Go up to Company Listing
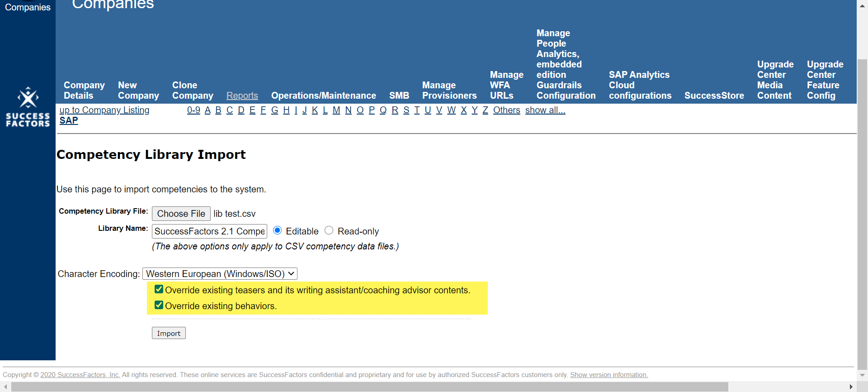 (x=104, y=110)
